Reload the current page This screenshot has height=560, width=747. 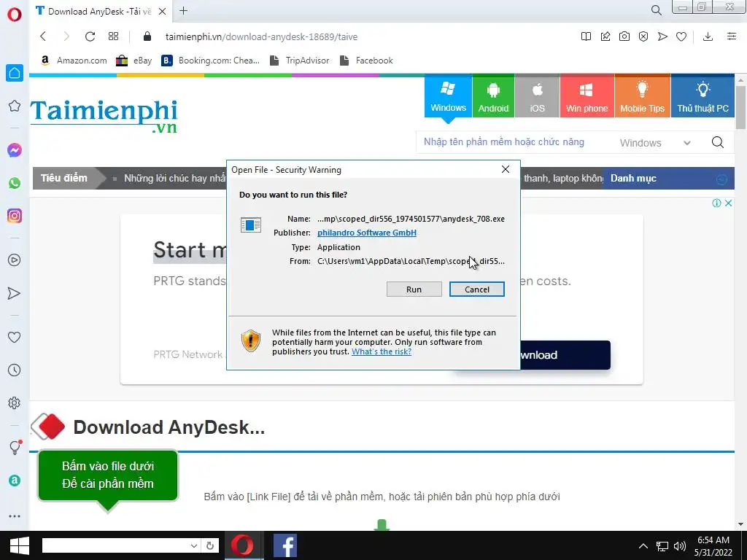tap(90, 36)
